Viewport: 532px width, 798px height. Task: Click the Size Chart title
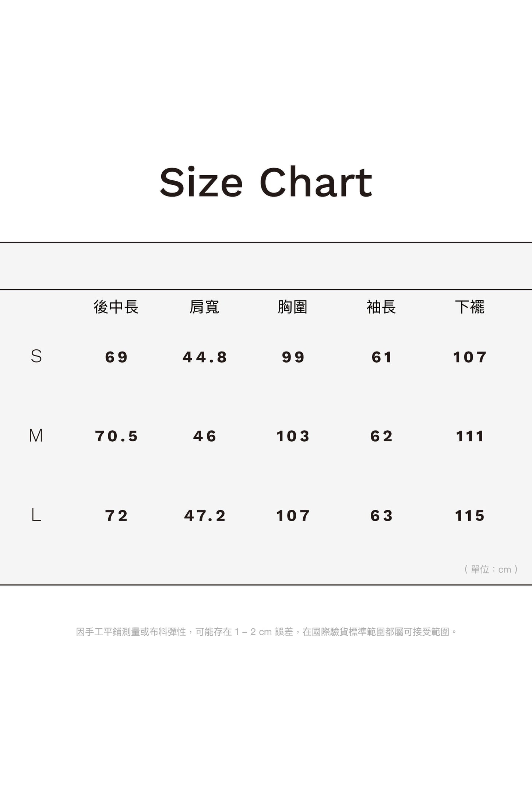pyautogui.click(x=266, y=182)
